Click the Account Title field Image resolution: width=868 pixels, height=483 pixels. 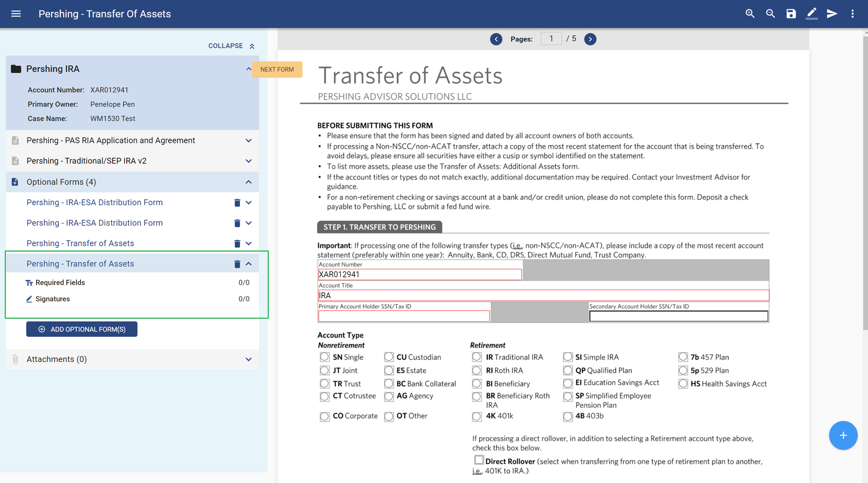click(543, 295)
